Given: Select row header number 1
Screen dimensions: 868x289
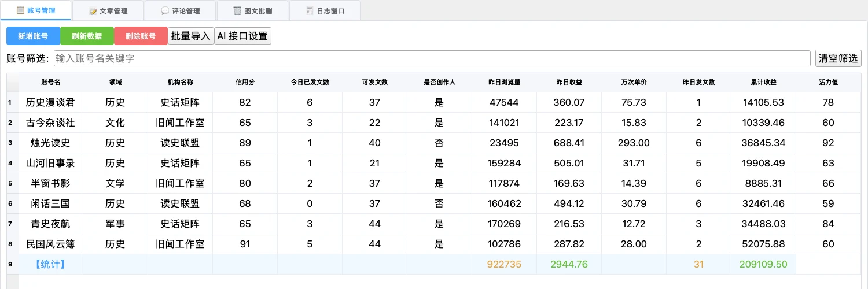Looking at the screenshot, I should point(12,102).
